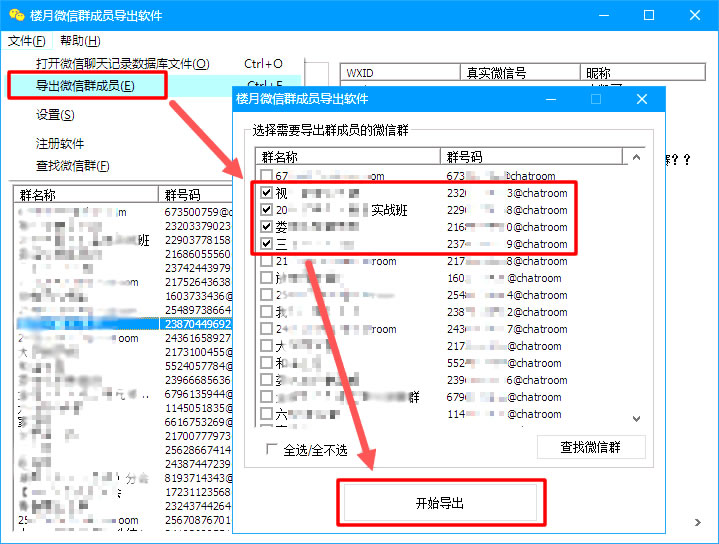The image size is (719, 544).
Task: Check the box for group 673…@chatroom
Action: click(266, 176)
